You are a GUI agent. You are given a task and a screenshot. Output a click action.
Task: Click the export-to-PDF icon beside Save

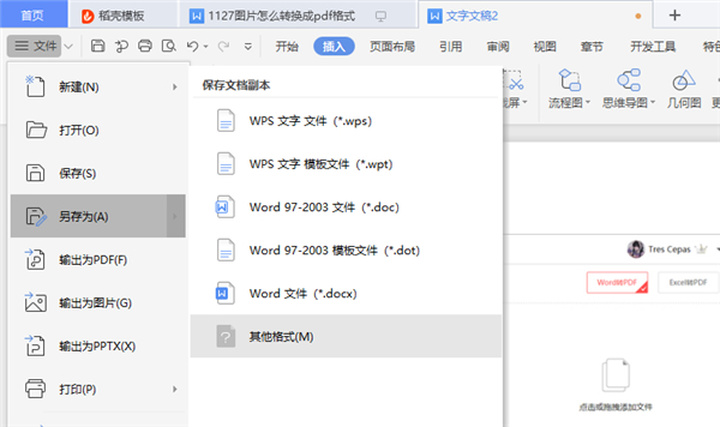coord(121,46)
